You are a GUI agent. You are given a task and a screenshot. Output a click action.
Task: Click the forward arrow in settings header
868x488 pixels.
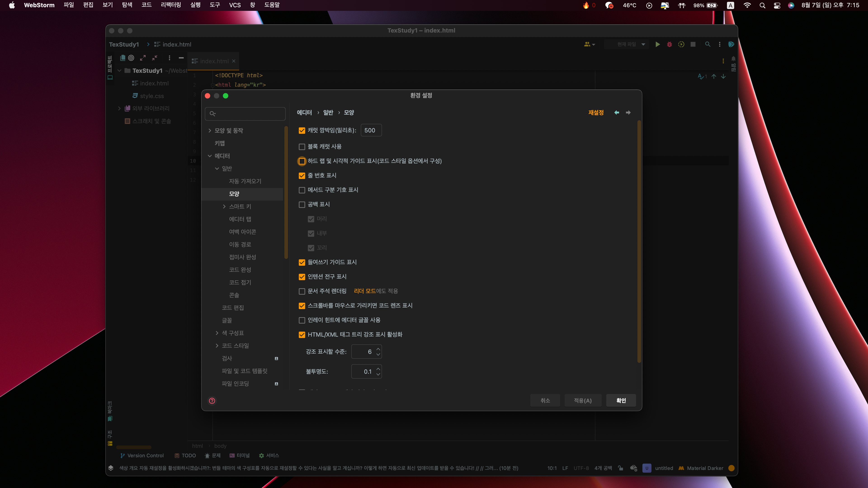click(628, 113)
